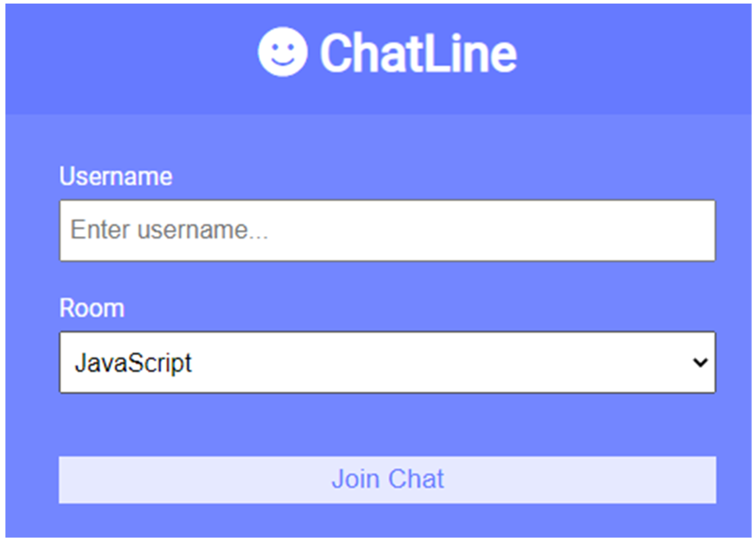Viewport: 756px width, 545px height.
Task: Submit the form with Join Chat
Action: click(387, 480)
